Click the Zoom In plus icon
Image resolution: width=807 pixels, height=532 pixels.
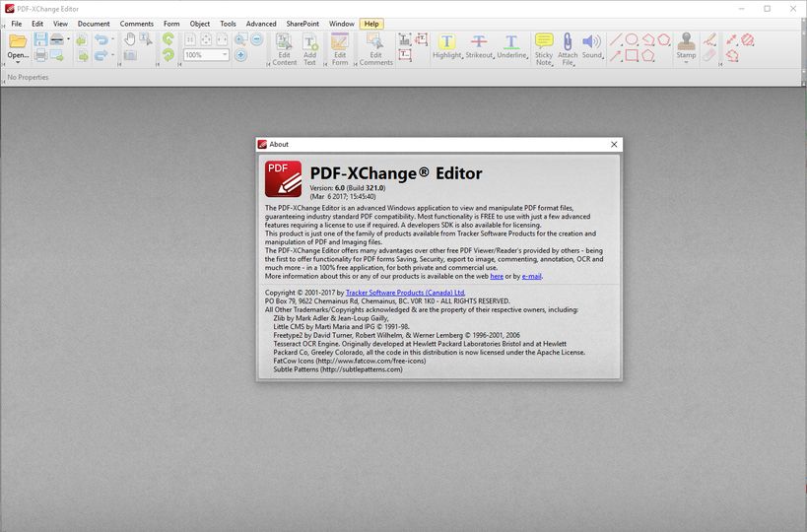(240, 55)
